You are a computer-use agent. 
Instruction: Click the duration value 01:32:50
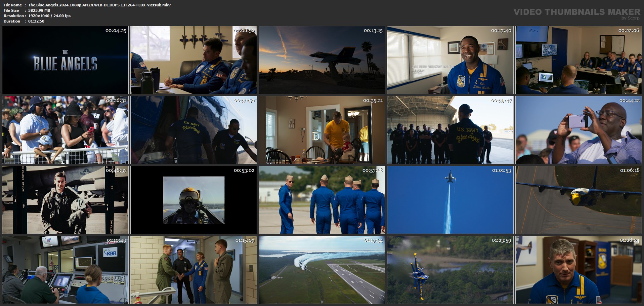pyautogui.click(x=36, y=21)
